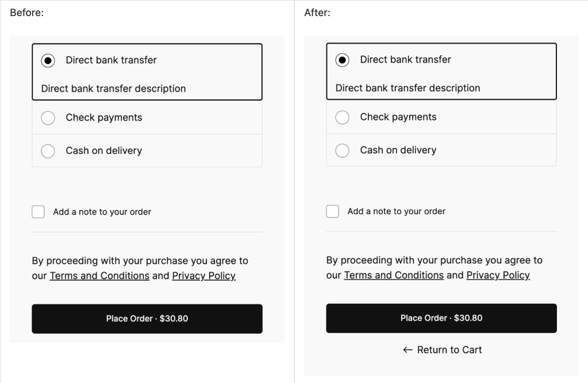Enable Add a note checkbox in After panel
Image resolution: width=588 pixels, height=383 pixels.
[x=332, y=211]
